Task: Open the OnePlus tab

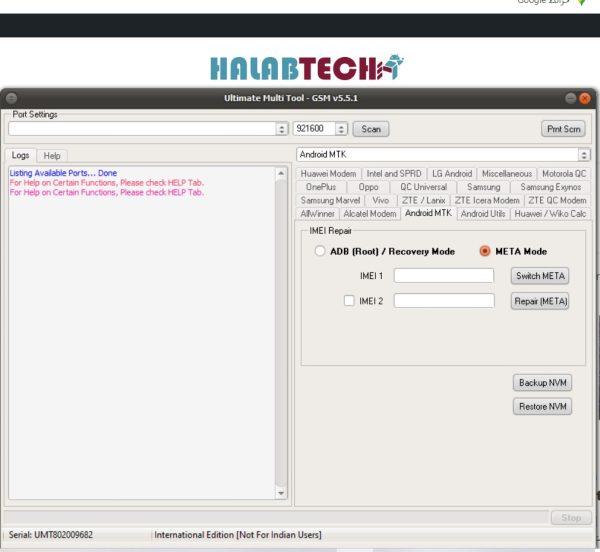Action: pos(321,187)
